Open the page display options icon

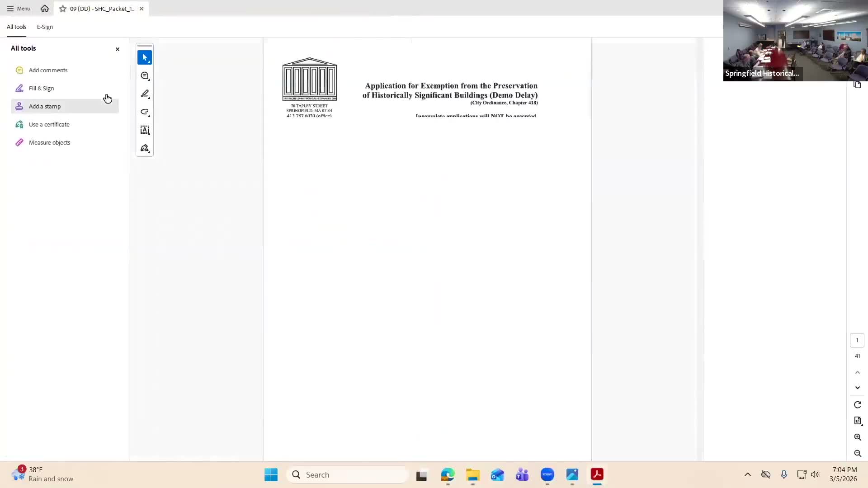pos(857,421)
